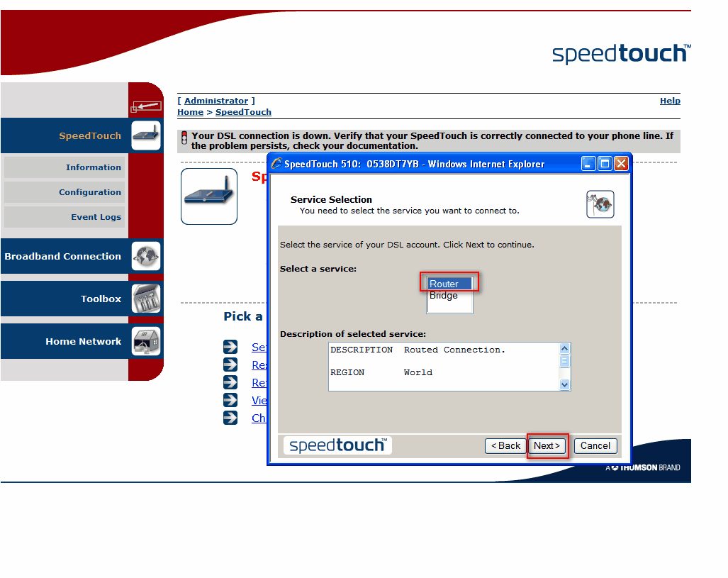Image resolution: width=728 pixels, height=578 pixels.
Task: Click the Back button
Action: (x=505, y=445)
